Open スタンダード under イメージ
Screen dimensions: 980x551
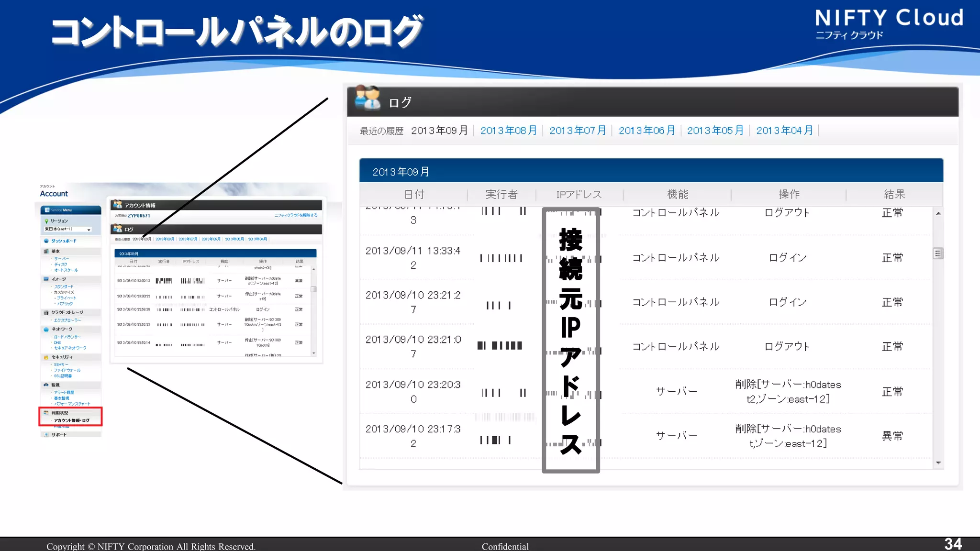[x=64, y=287]
